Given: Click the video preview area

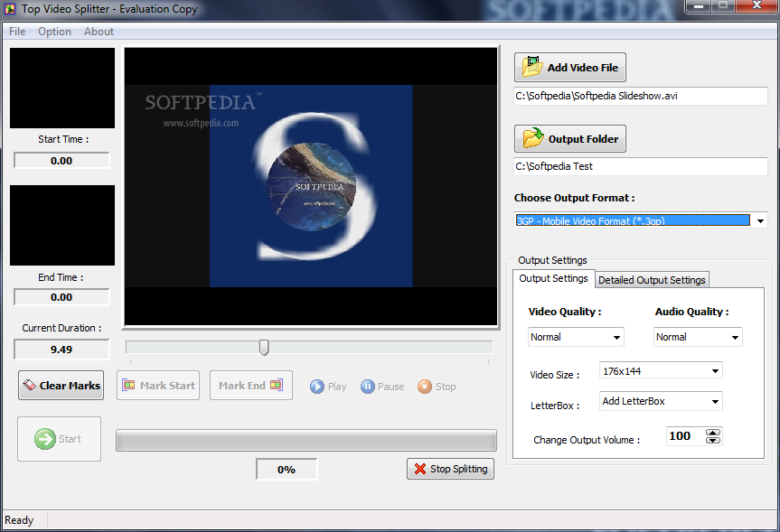Looking at the screenshot, I should pyautogui.click(x=311, y=186).
